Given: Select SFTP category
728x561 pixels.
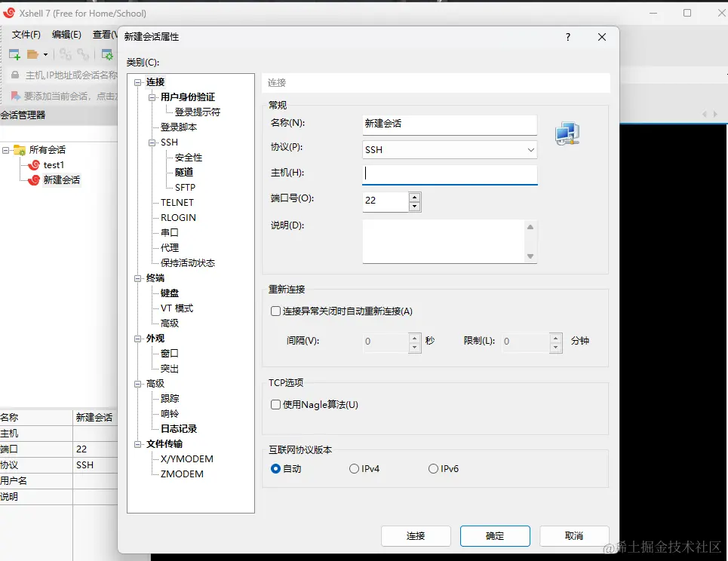Looking at the screenshot, I should click(x=186, y=188).
